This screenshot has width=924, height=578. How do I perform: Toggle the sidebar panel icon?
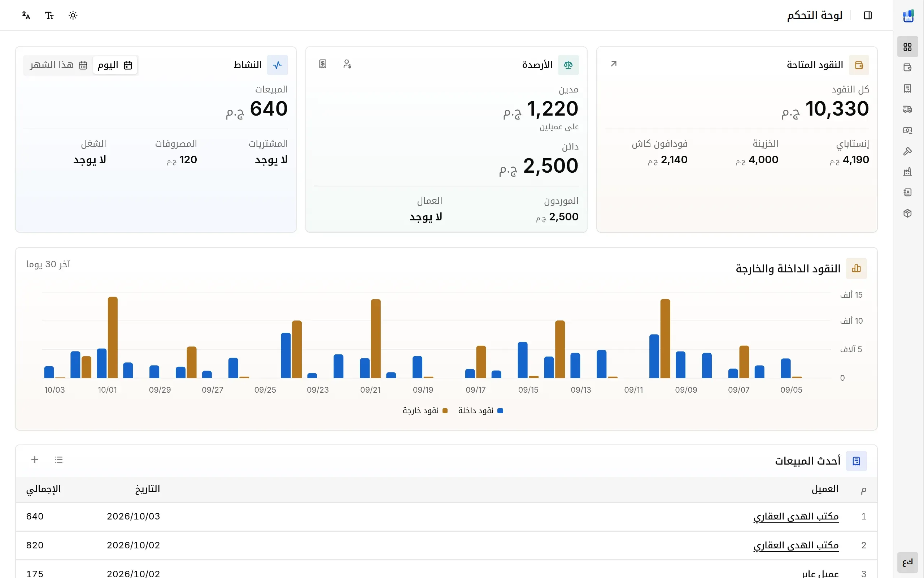[x=867, y=15]
